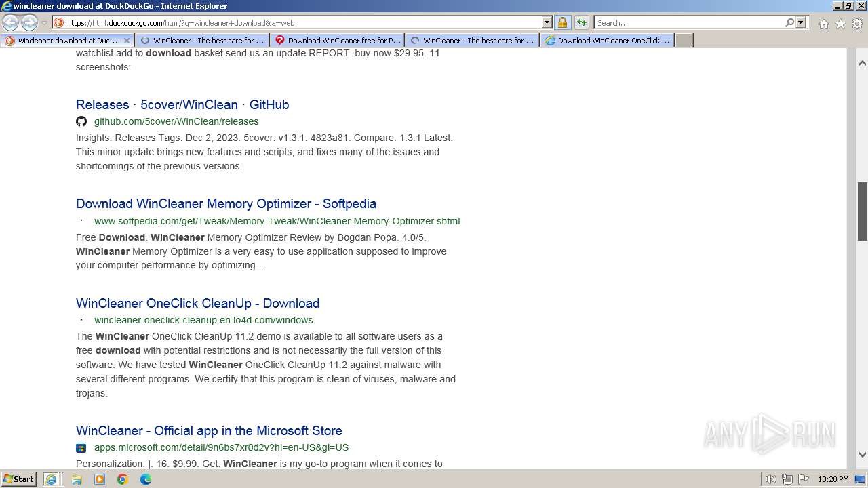868x488 pixels.
Task: Click the Home icon
Action: coord(823,24)
